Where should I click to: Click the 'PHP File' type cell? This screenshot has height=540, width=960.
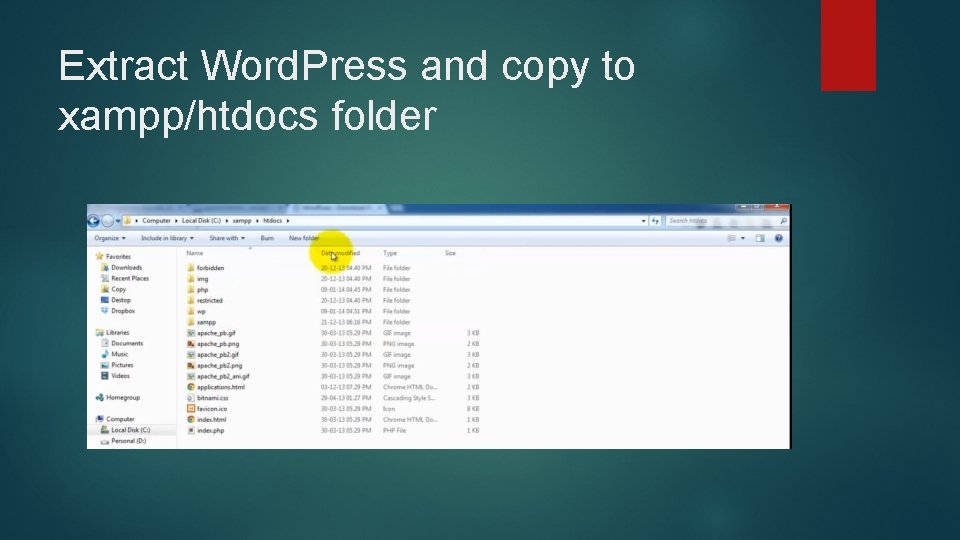(394, 430)
